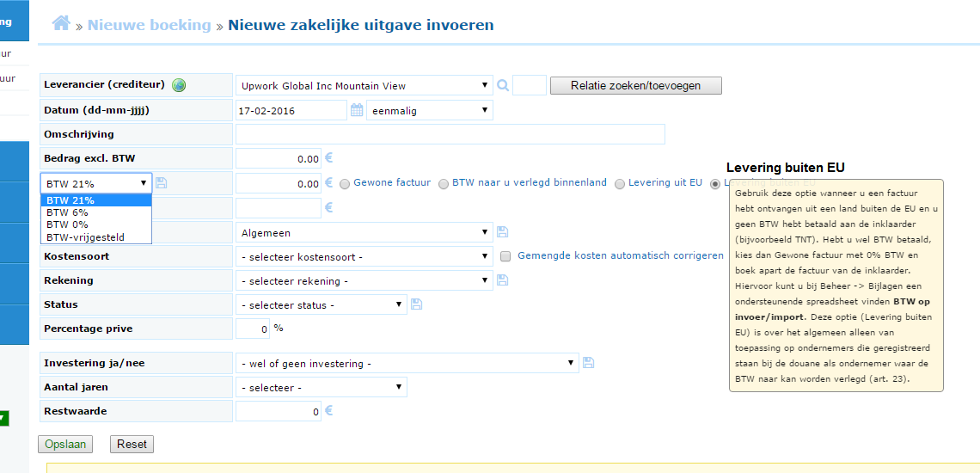Click the disk icon beside the BTW dropdown
Image resolution: width=980 pixels, height=473 pixels.
162,183
